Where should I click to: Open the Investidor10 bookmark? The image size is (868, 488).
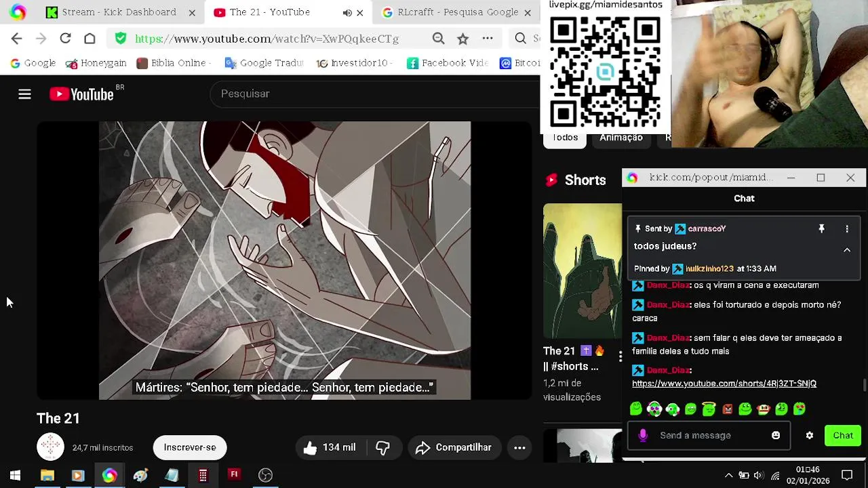pos(355,63)
